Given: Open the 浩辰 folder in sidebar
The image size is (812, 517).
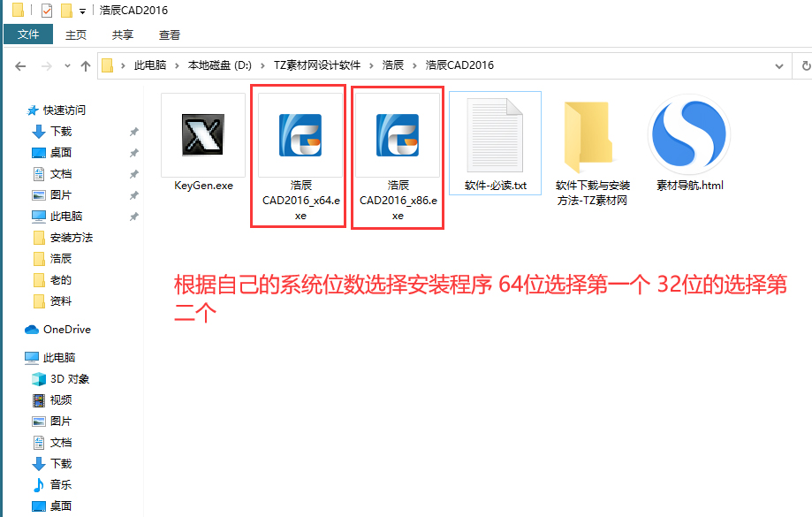Looking at the screenshot, I should (x=61, y=258).
